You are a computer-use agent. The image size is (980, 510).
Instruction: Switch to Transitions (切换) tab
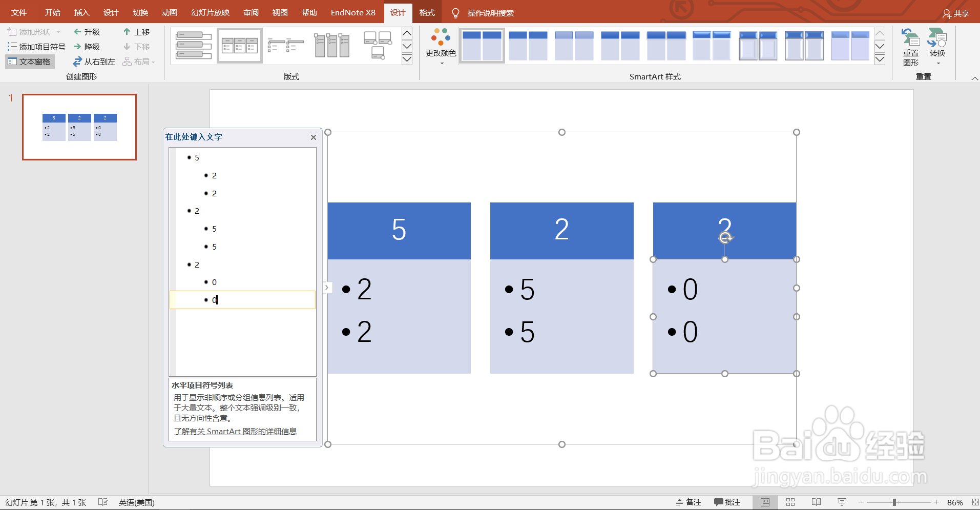tap(140, 12)
